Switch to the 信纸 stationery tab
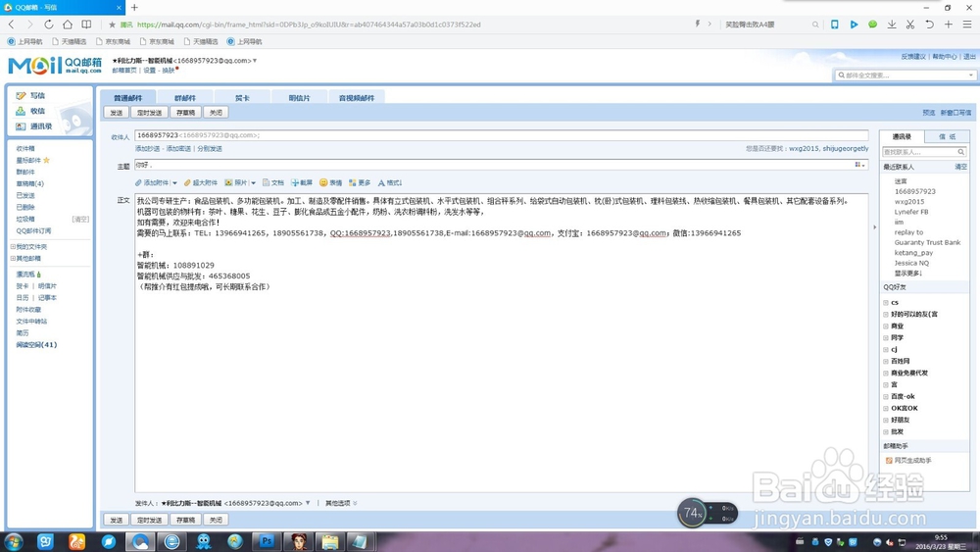980x552 pixels. [947, 136]
